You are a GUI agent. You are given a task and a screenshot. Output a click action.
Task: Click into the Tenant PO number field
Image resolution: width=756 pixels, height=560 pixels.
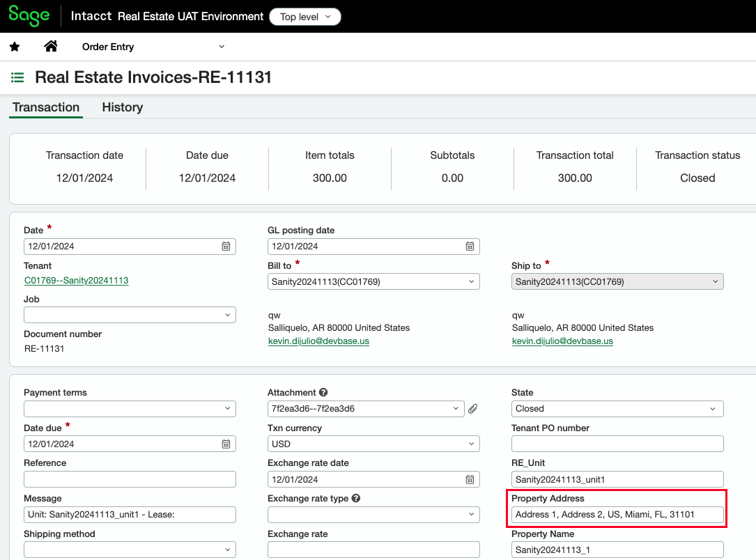pyautogui.click(x=617, y=444)
